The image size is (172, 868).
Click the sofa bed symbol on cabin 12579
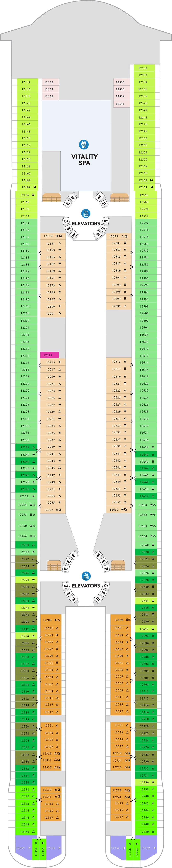coord(126,236)
